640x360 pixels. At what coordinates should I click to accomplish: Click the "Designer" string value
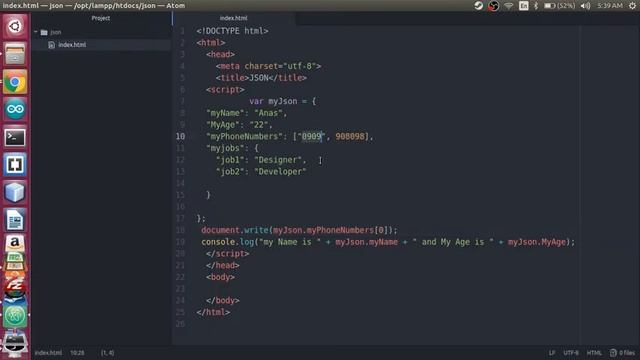278,160
